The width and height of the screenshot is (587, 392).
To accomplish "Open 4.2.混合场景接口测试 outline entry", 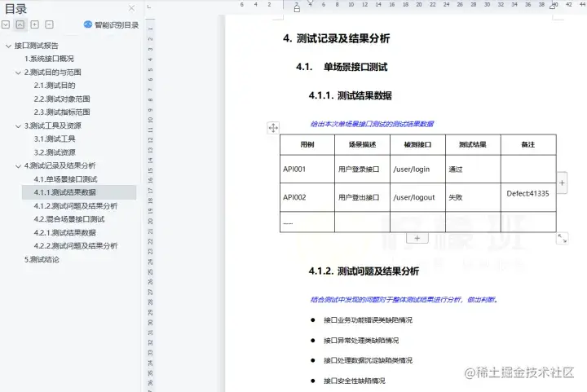I will tap(69, 218).
